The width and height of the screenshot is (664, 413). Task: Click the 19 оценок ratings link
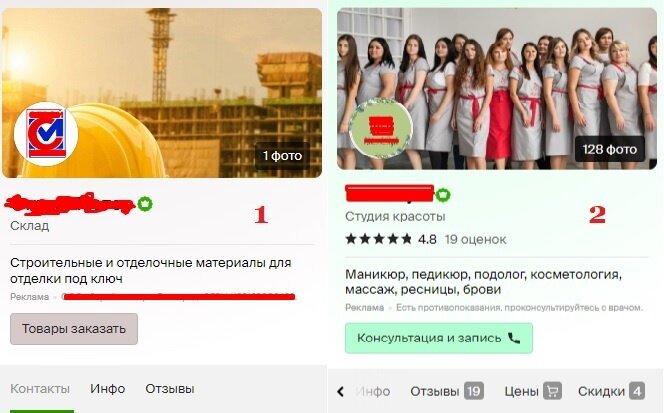tap(475, 239)
